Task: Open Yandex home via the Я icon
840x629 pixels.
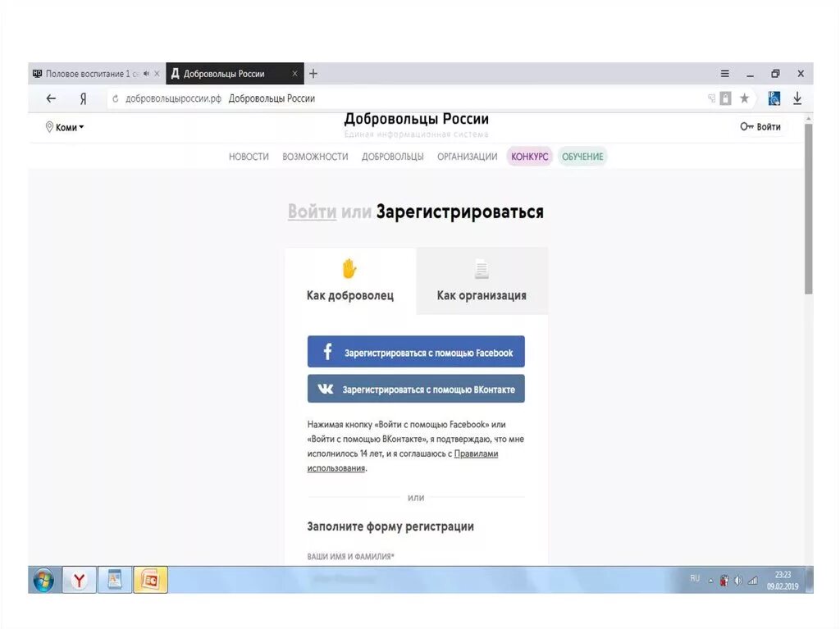Action: click(x=83, y=98)
